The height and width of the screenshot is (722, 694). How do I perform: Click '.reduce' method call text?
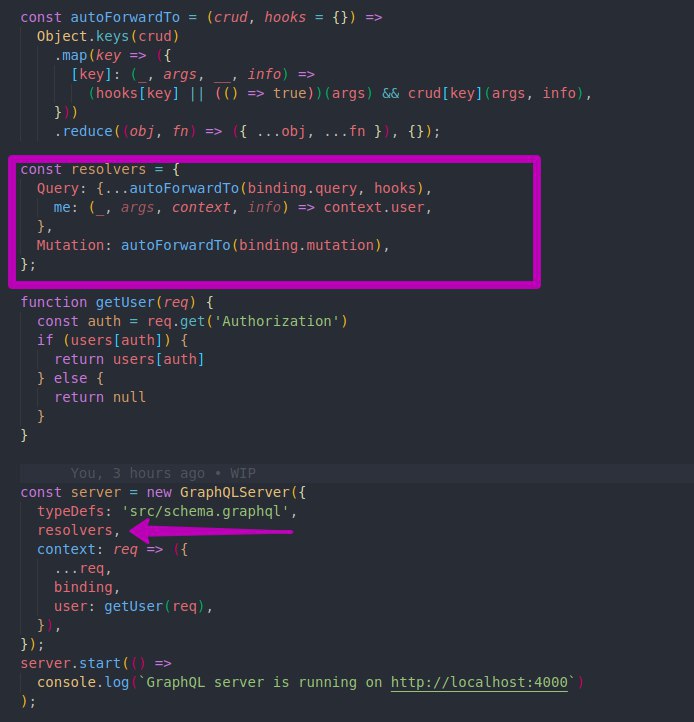point(83,131)
